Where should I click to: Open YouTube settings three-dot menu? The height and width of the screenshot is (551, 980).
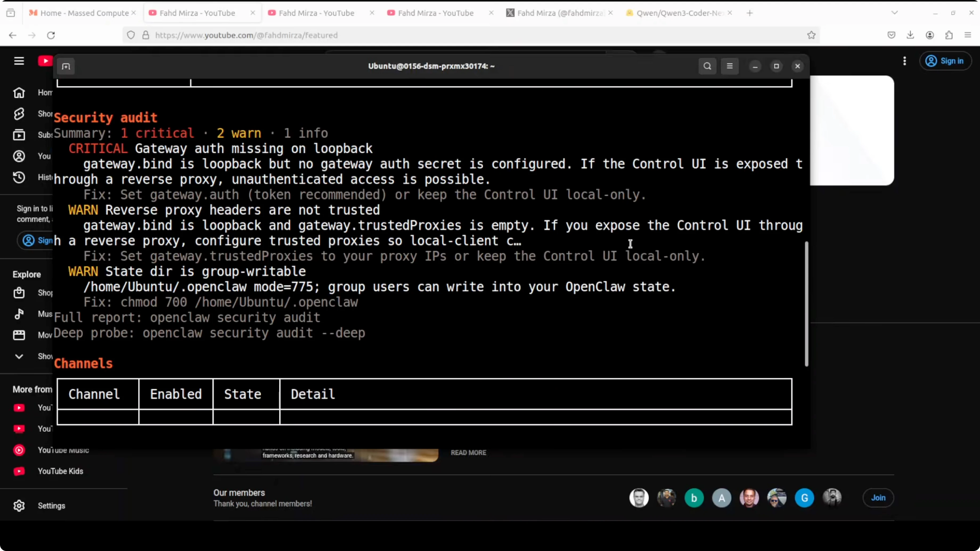click(x=904, y=61)
